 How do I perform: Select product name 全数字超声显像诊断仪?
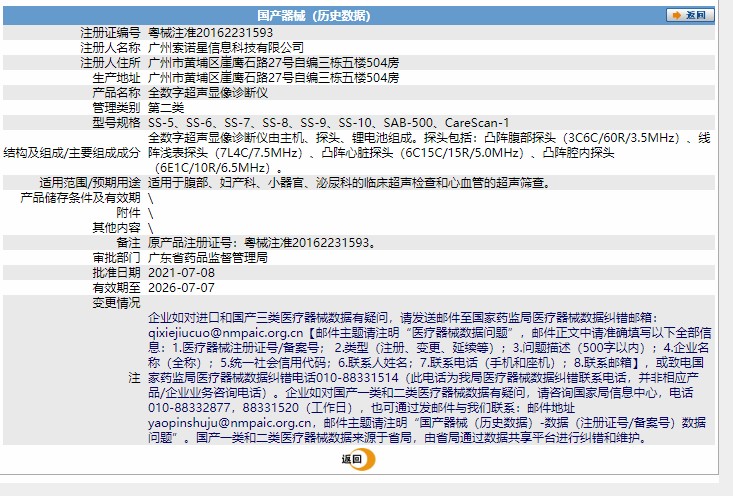208,93
